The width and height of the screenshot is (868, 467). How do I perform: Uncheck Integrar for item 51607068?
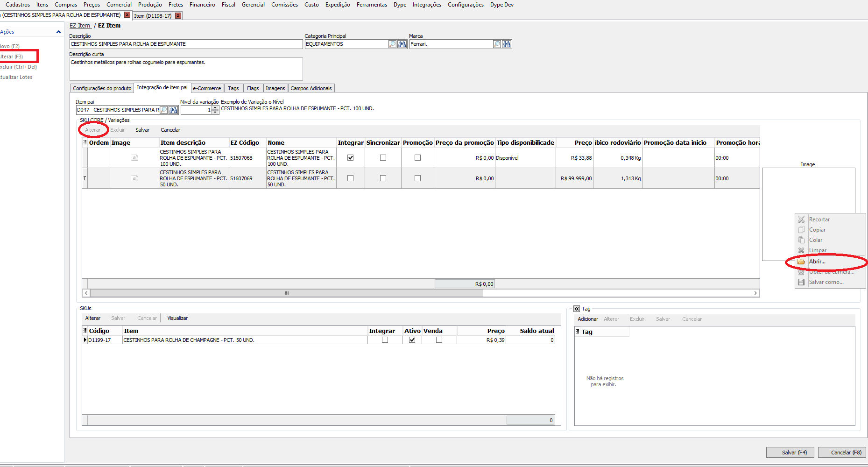[x=350, y=158]
